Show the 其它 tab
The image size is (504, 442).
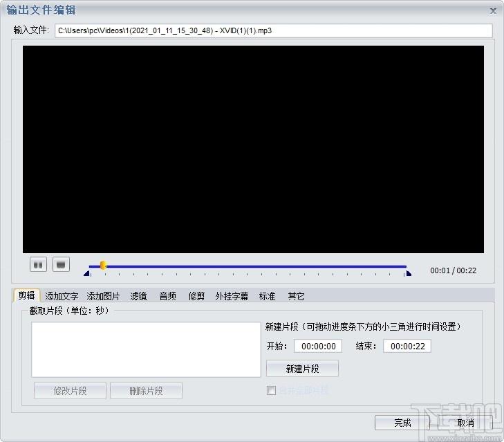point(296,296)
